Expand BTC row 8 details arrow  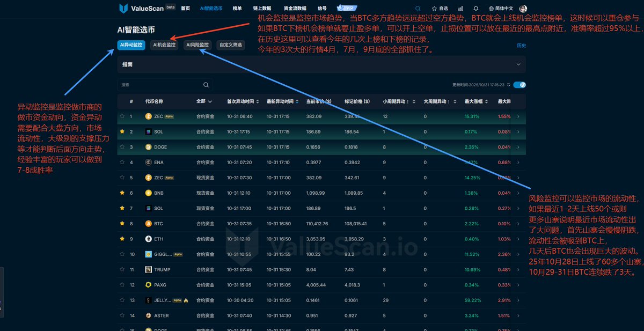click(x=518, y=223)
